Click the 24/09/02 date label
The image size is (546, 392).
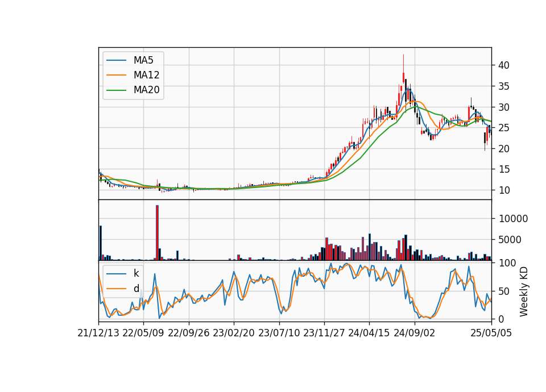pos(415,333)
